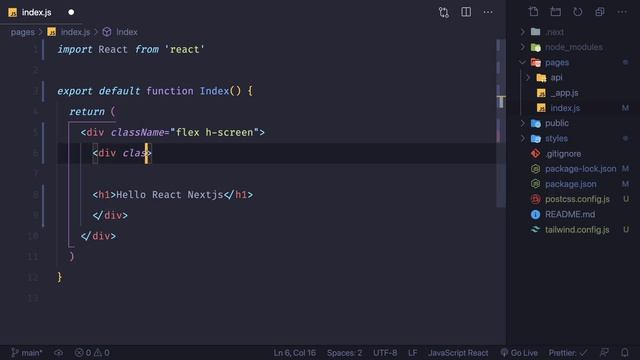Click the git icon beside .gitignore
Screen dimensions: 640x360
(x=536, y=154)
